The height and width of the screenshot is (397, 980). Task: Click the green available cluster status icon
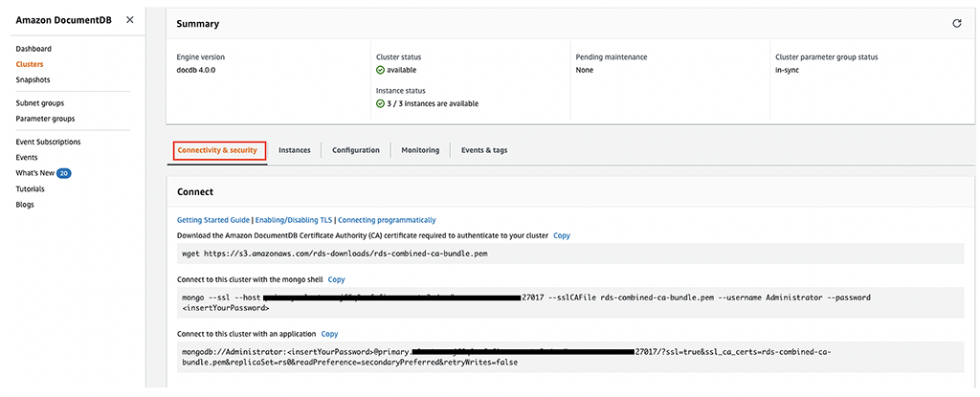point(380,70)
